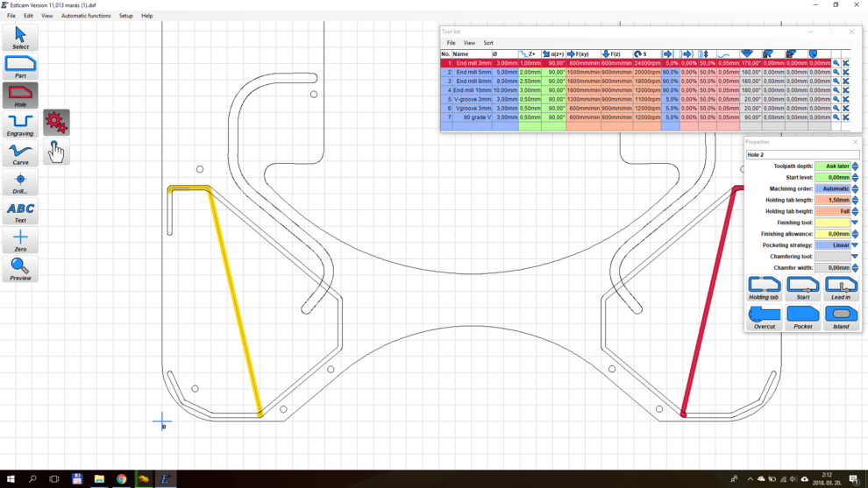Select the Part tool
Image resolution: width=868 pixels, height=488 pixels.
click(20, 67)
